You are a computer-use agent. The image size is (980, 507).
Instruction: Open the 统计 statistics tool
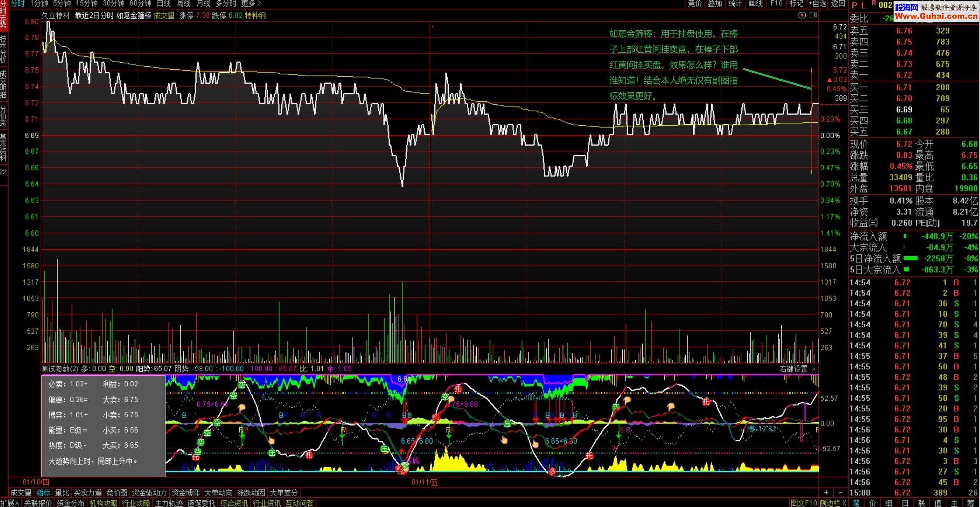tap(735, 4)
